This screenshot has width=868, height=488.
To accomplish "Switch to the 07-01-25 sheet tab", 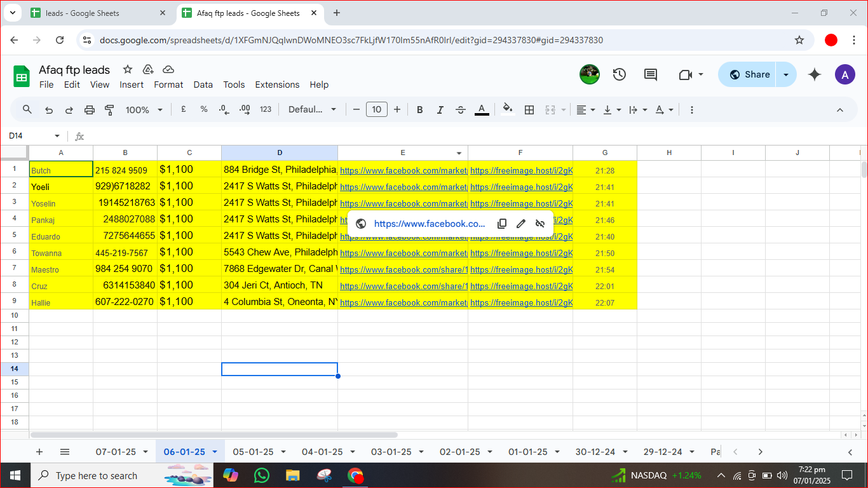I will click(116, 452).
